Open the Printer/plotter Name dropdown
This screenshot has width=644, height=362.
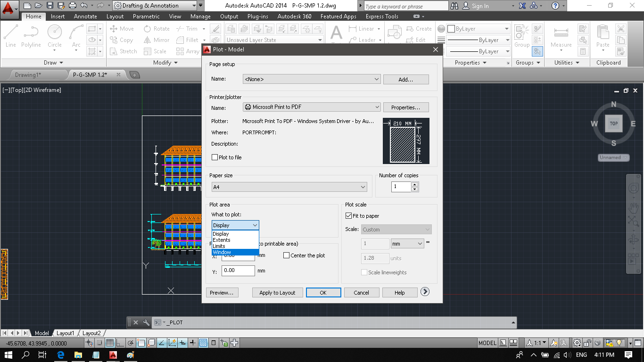[x=312, y=107]
